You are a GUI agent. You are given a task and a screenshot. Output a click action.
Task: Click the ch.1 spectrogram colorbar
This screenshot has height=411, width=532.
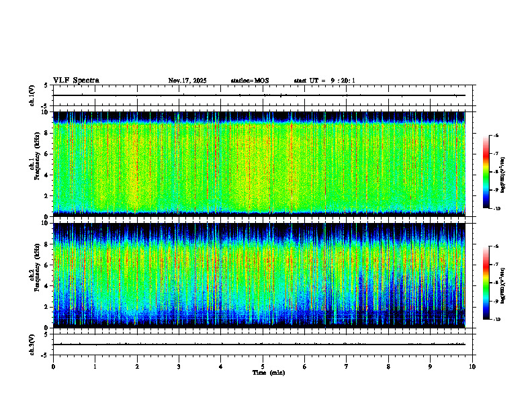click(x=486, y=172)
